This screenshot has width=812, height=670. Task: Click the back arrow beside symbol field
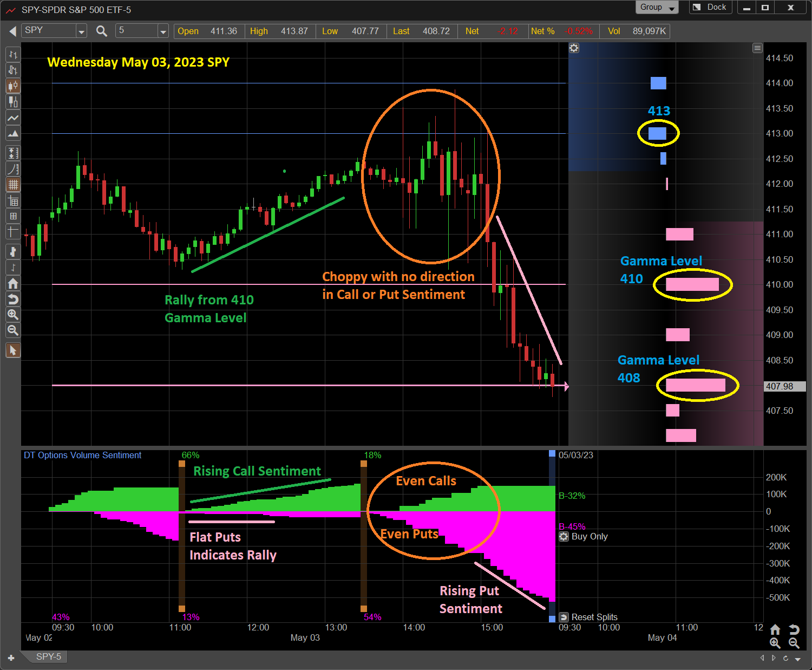(x=12, y=31)
